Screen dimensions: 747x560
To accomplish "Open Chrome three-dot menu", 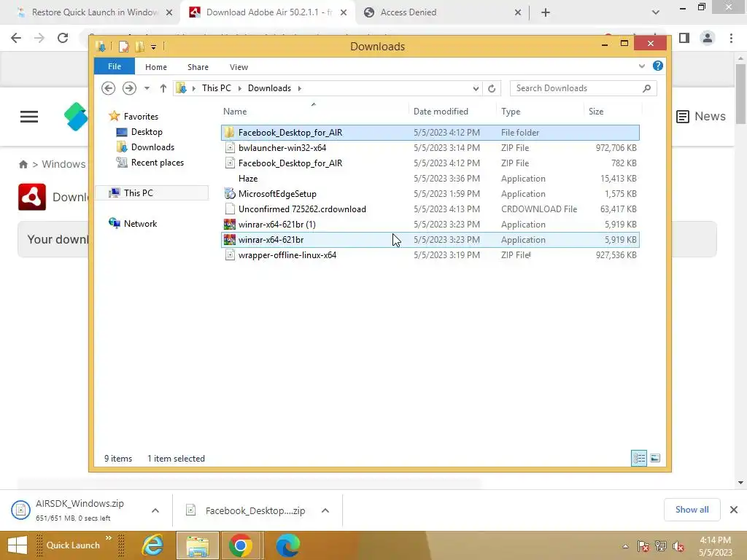I will [731, 38].
